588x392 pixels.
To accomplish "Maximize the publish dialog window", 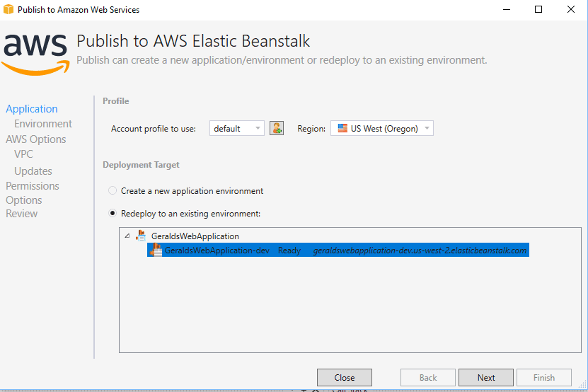I will (x=538, y=9).
